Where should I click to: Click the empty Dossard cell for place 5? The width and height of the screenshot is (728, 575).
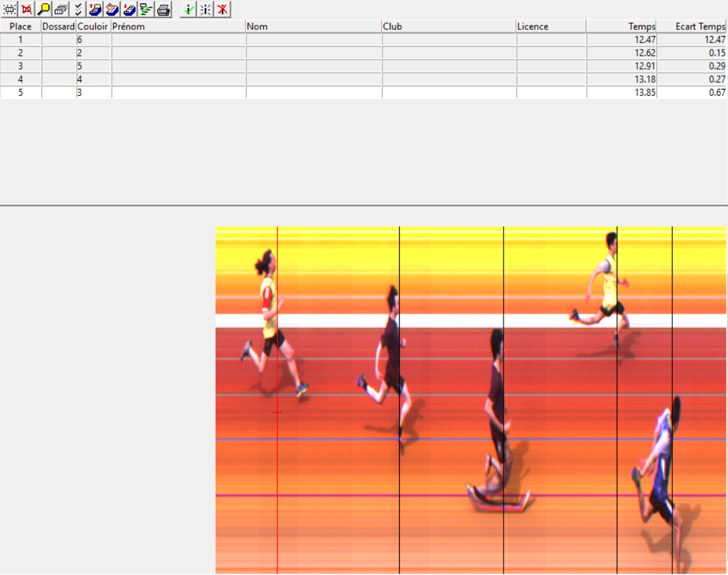pos(59,93)
